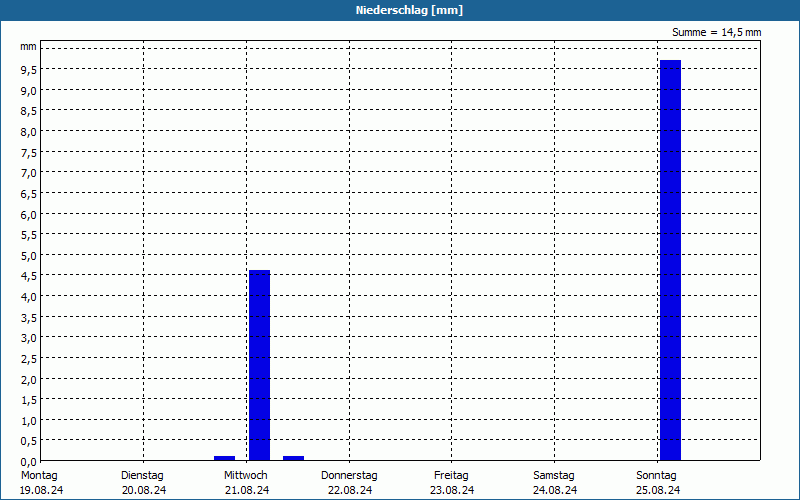This screenshot has height=500, width=800.
Task: Click the 'Samstag' axis label
Action: (x=554, y=476)
